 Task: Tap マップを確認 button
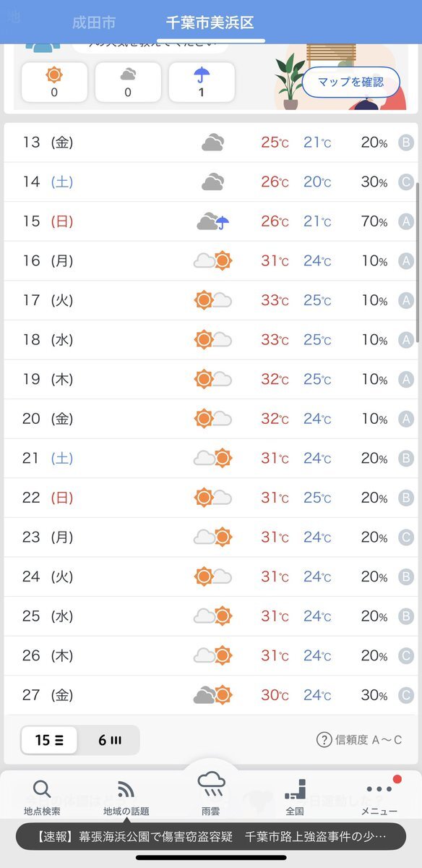352,82
